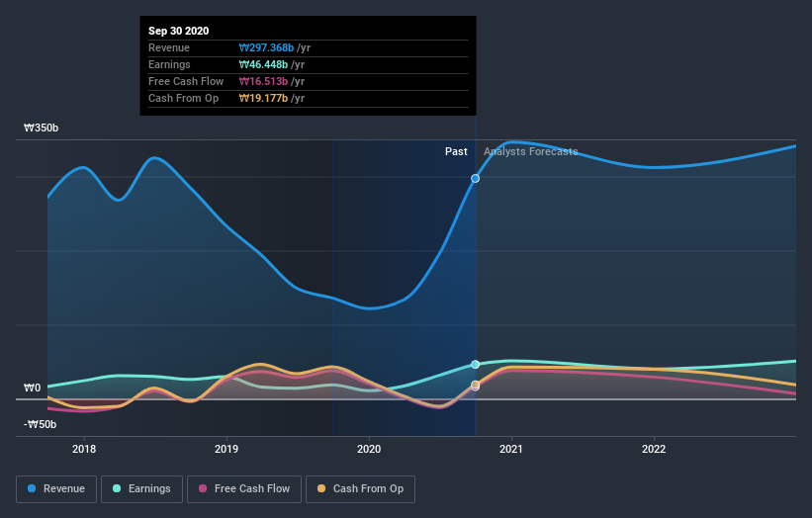Viewport: 812px width, 518px height.
Task: Toggle the Earnings series in the legend
Action: click(x=141, y=489)
